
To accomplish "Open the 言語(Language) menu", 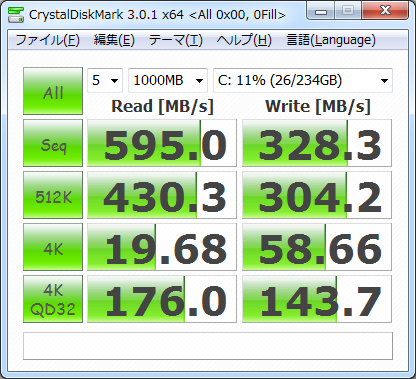I will pos(331,40).
